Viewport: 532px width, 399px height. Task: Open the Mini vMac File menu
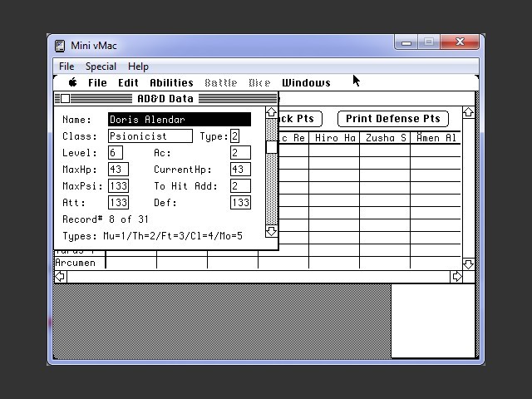pos(66,66)
